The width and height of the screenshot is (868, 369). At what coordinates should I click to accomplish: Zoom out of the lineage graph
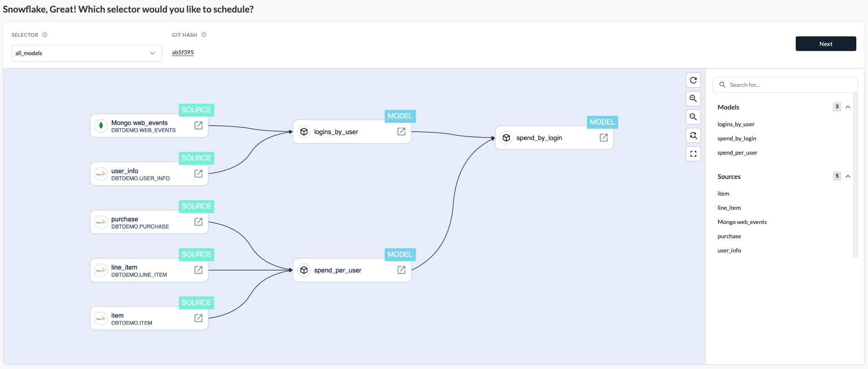click(x=693, y=117)
